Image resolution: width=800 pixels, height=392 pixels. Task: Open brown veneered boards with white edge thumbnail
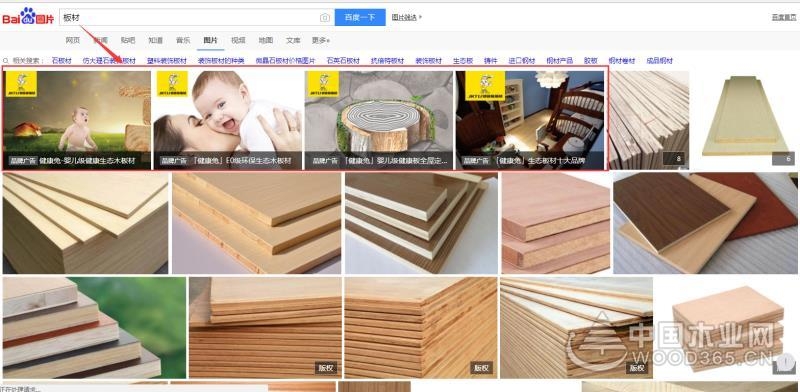pyautogui.click(x=421, y=223)
